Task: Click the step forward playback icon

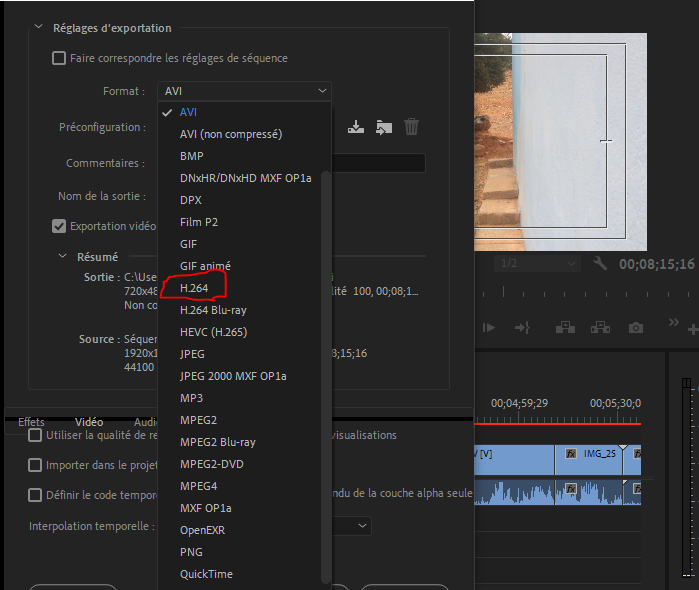Action: [489, 328]
